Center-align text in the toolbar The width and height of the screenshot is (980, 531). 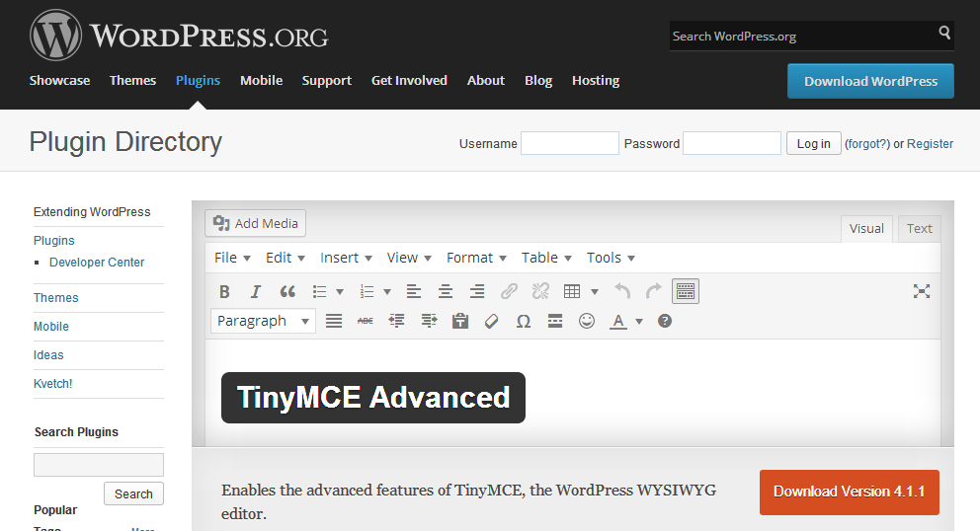pos(446,292)
